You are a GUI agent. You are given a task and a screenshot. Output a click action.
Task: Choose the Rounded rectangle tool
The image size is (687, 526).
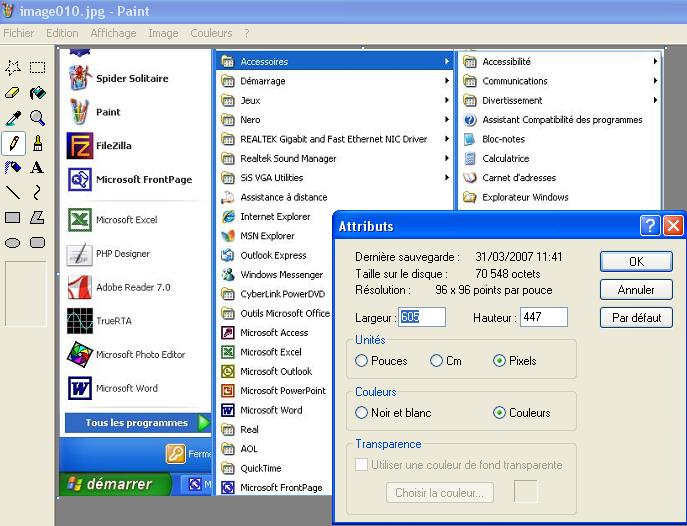[x=38, y=242]
